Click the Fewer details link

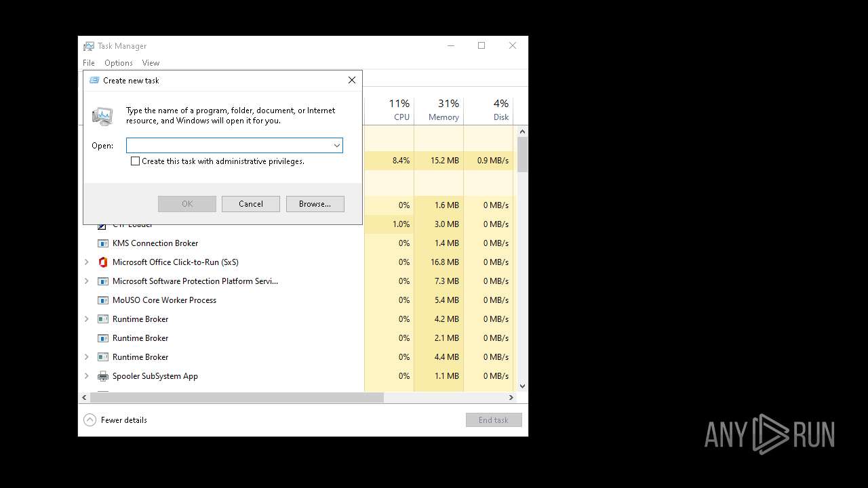click(x=124, y=420)
